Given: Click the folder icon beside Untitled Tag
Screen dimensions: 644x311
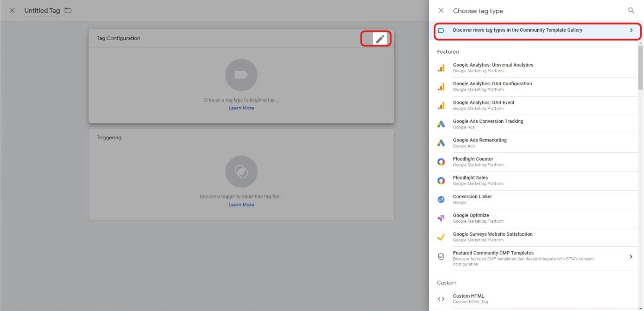Looking at the screenshot, I should (68, 10).
